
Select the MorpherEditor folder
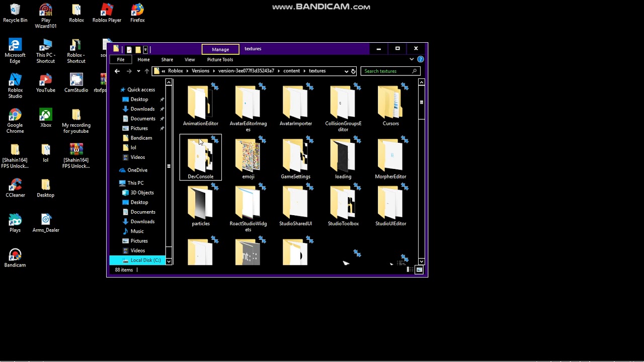click(x=391, y=158)
